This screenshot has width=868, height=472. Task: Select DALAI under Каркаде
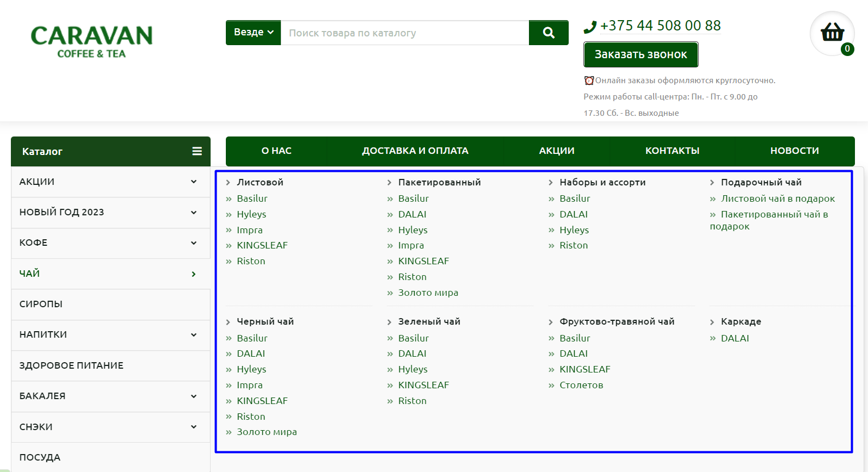[x=735, y=338]
